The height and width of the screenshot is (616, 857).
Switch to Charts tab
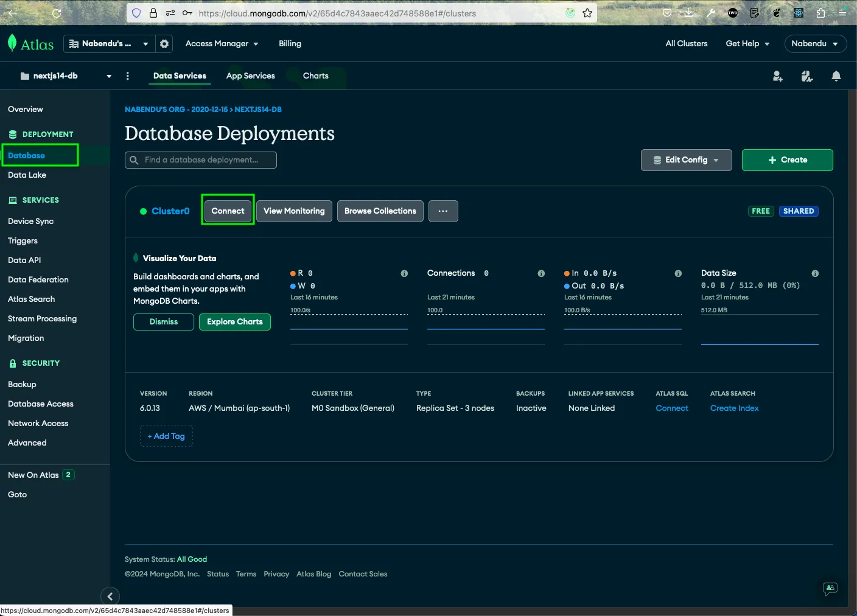point(316,76)
